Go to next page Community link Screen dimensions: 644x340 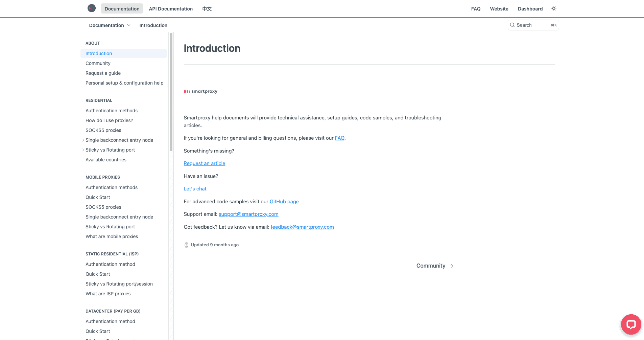click(435, 266)
